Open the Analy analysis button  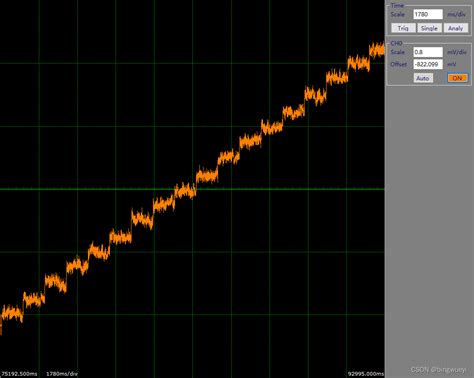click(x=456, y=28)
